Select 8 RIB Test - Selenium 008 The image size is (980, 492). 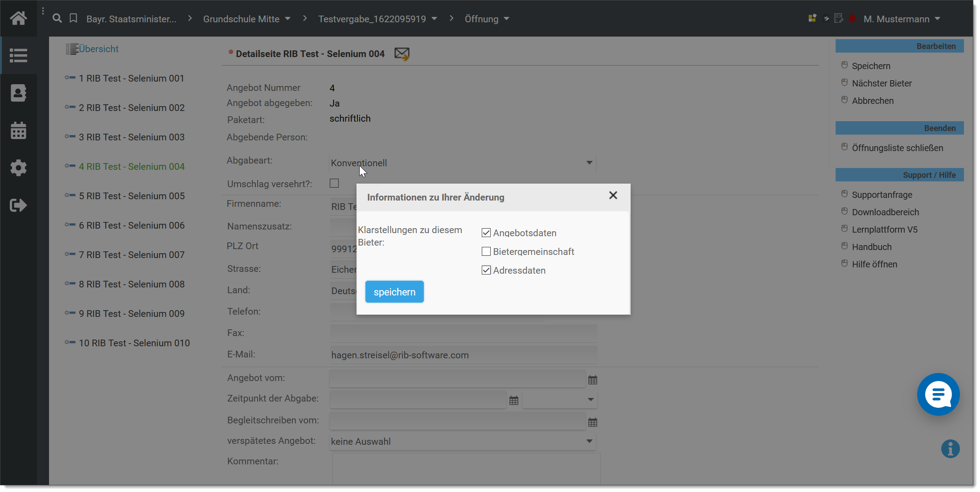[x=131, y=284]
